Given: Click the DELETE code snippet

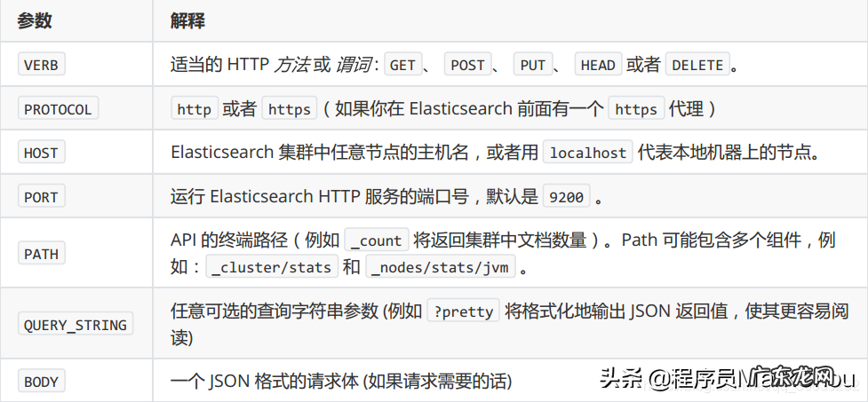Looking at the screenshot, I should (698, 65).
